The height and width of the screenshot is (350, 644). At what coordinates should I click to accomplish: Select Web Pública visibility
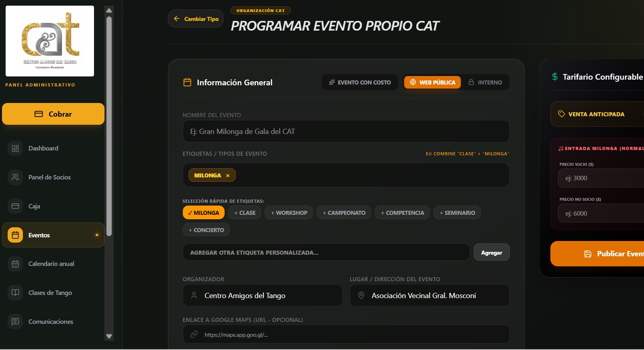432,82
